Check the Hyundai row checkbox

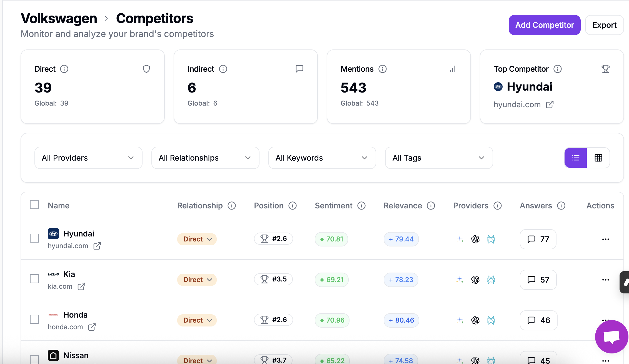[x=34, y=238]
